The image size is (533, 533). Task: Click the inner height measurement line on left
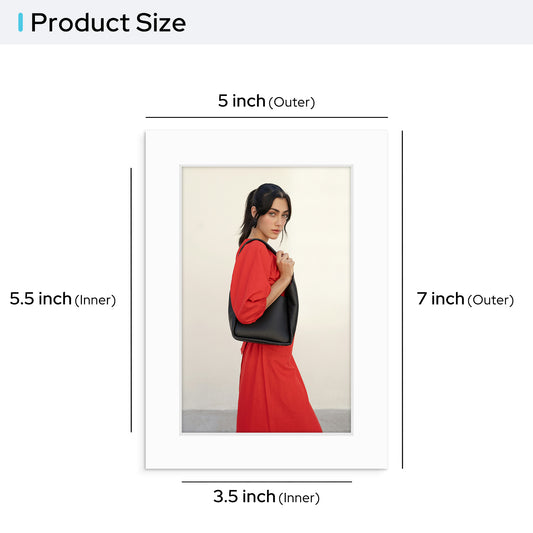tap(131, 300)
